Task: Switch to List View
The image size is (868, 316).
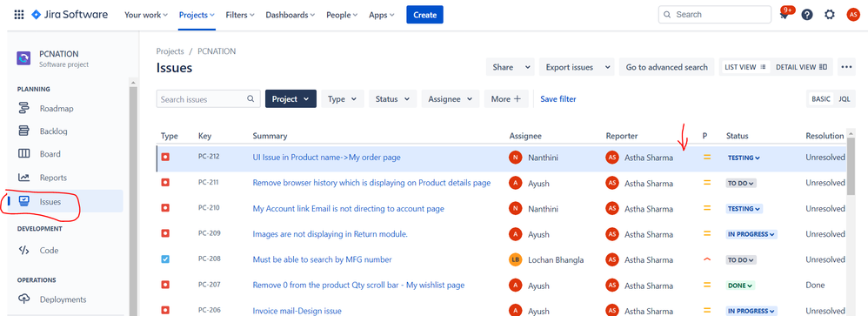Action: point(744,67)
